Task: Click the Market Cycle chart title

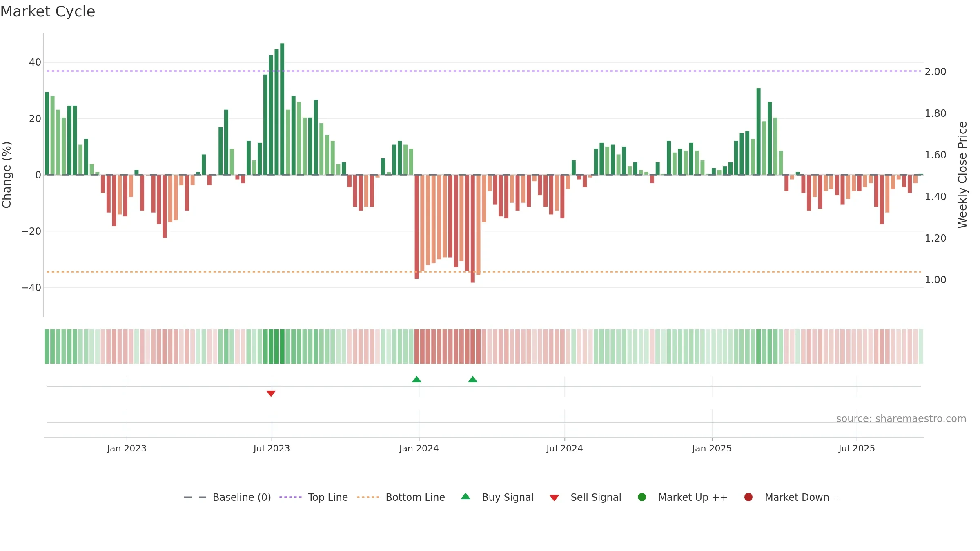Action: 48,11
